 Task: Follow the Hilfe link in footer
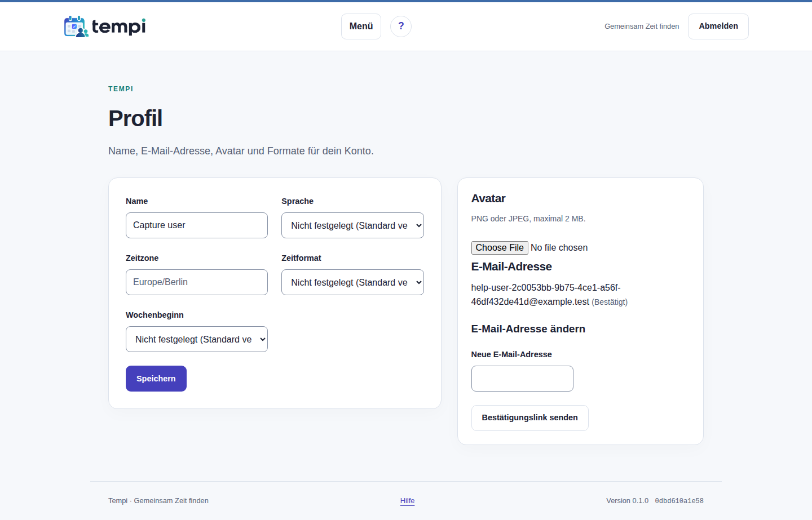(x=408, y=501)
